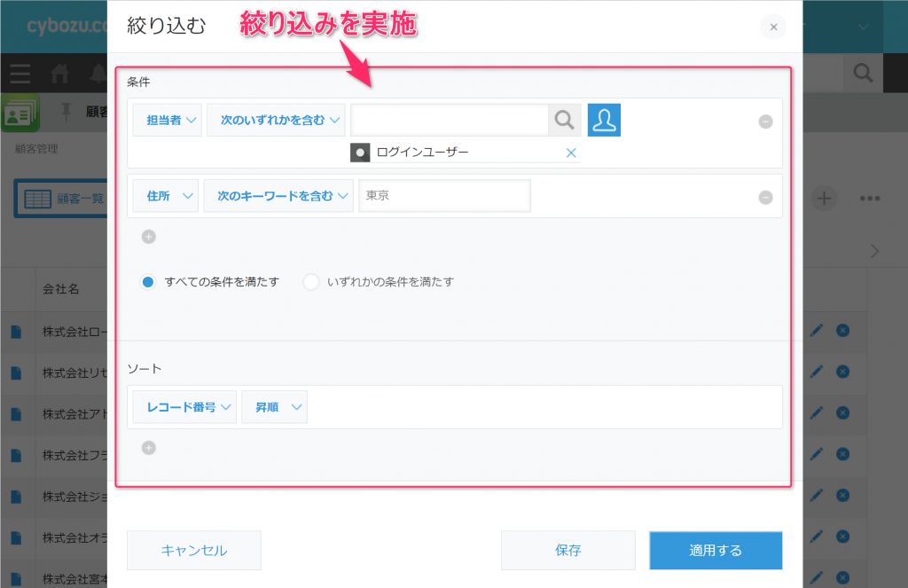Open the three-dots options menu behind the dialog
Viewport: 908px width, 588px height.
pos(870,198)
